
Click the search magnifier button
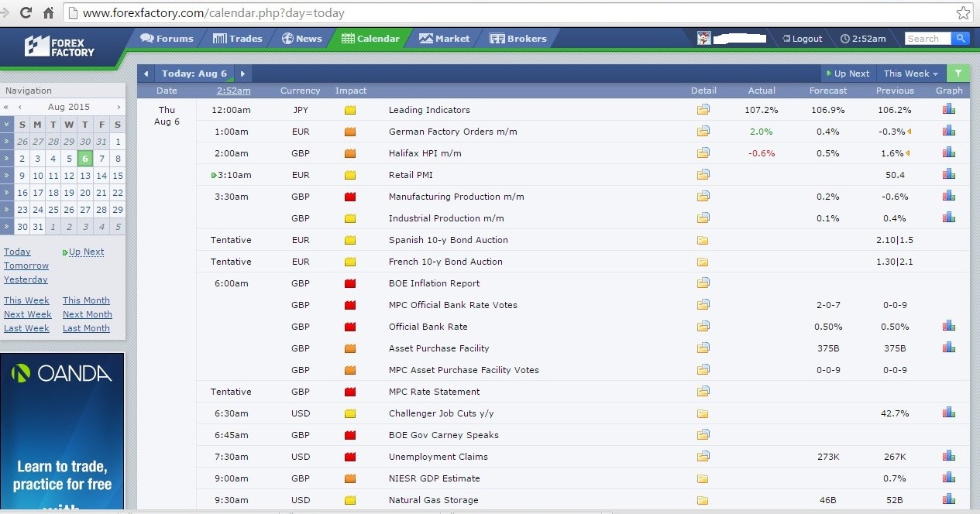point(961,38)
